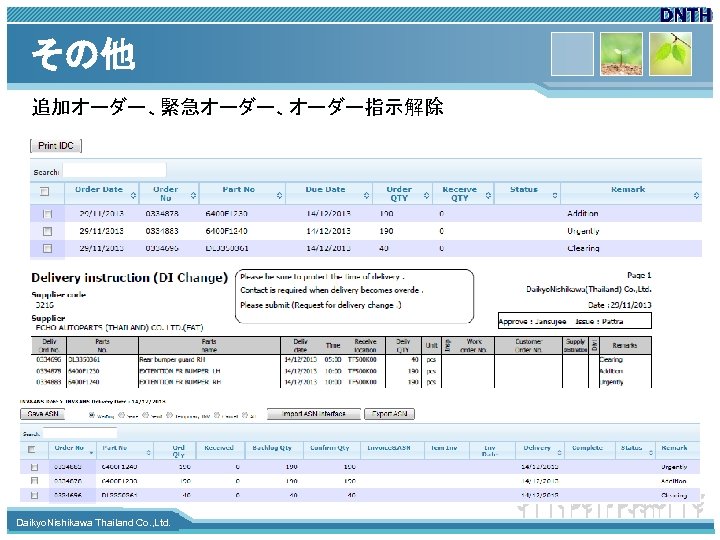
Task: Sort upper table by Status arrows
Action: pyautogui.click(x=555, y=196)
